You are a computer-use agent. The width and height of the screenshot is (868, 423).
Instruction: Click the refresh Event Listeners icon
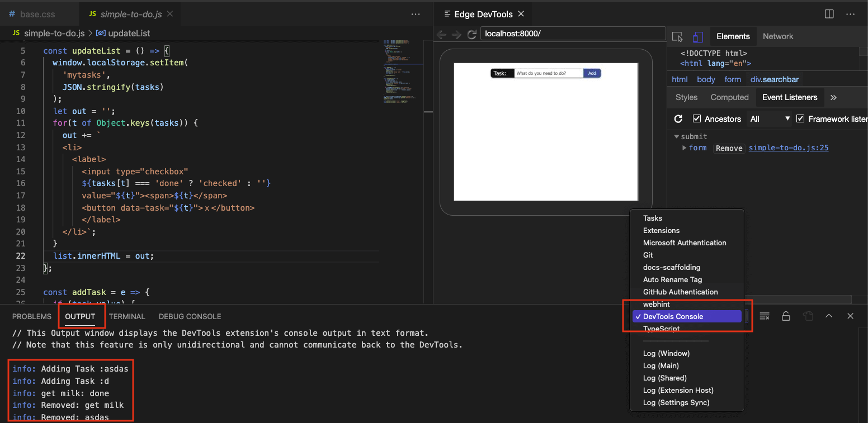pyautogui.click(x=678, y=118)
